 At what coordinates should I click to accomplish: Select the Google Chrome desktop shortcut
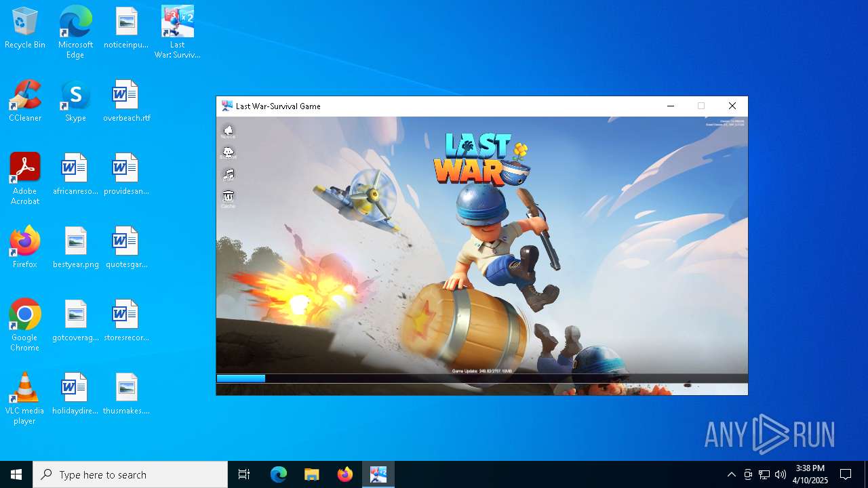click(x=25, y=325)
